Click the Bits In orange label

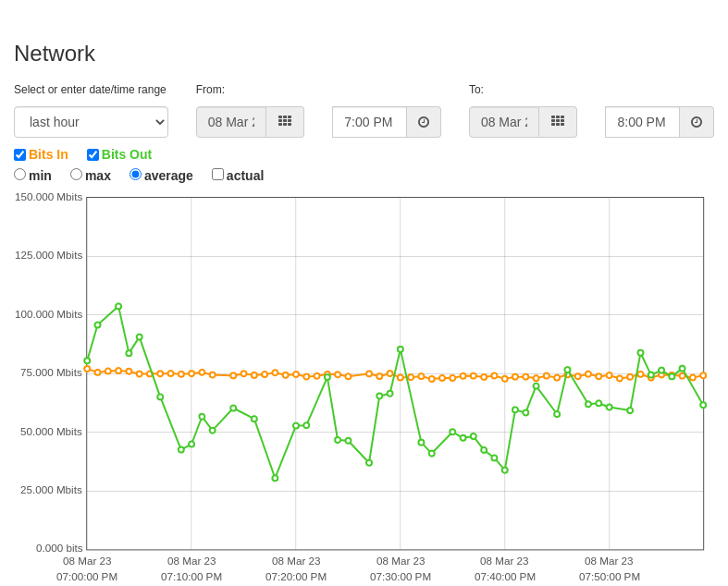tap(48, 154)
